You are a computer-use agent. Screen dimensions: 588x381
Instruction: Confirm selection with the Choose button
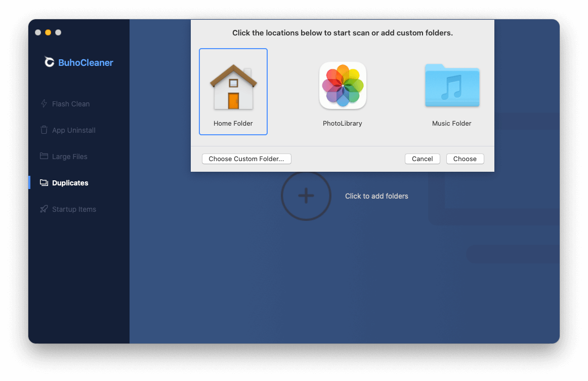465,159
